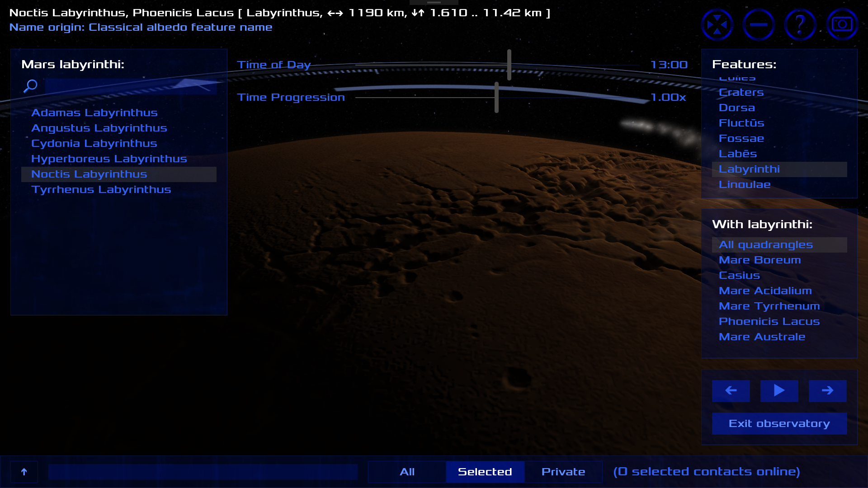
Task: Select Hyperboreus Labyrinthus
Action: coord(119,159)
